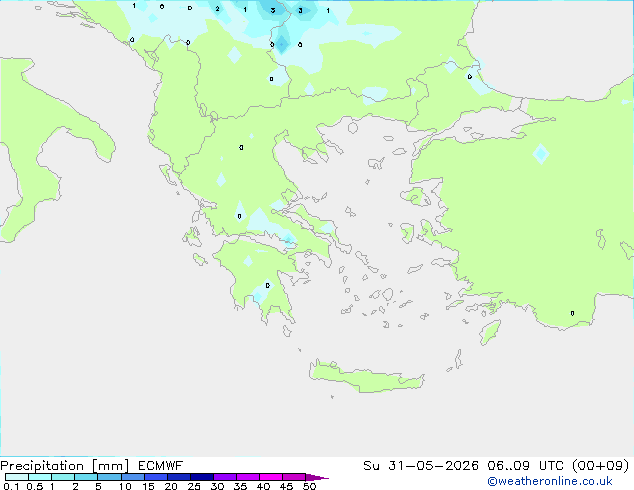Click the island of Rhodes on map
The image size is (634, 490).
(x=490, y=332)
